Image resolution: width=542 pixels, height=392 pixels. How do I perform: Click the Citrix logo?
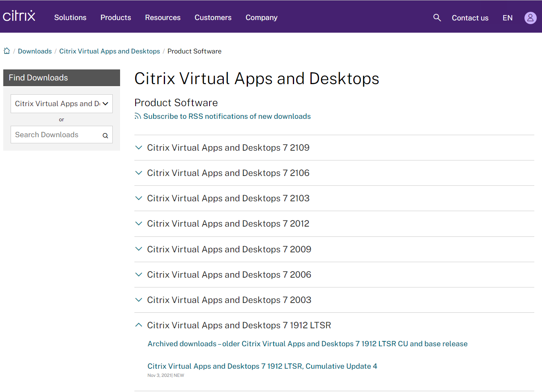19,16
